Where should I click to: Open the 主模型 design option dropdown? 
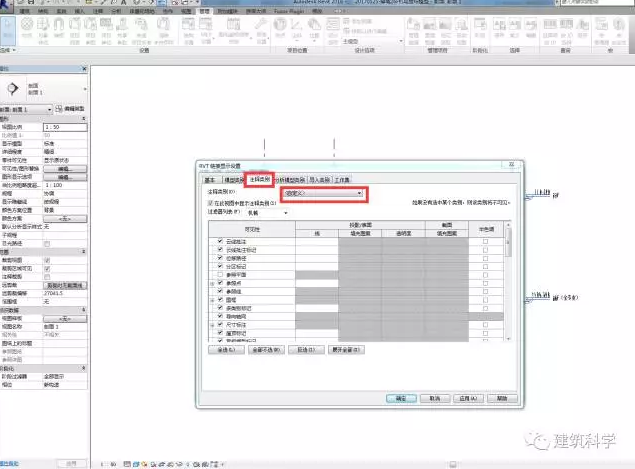coord(373,41)
